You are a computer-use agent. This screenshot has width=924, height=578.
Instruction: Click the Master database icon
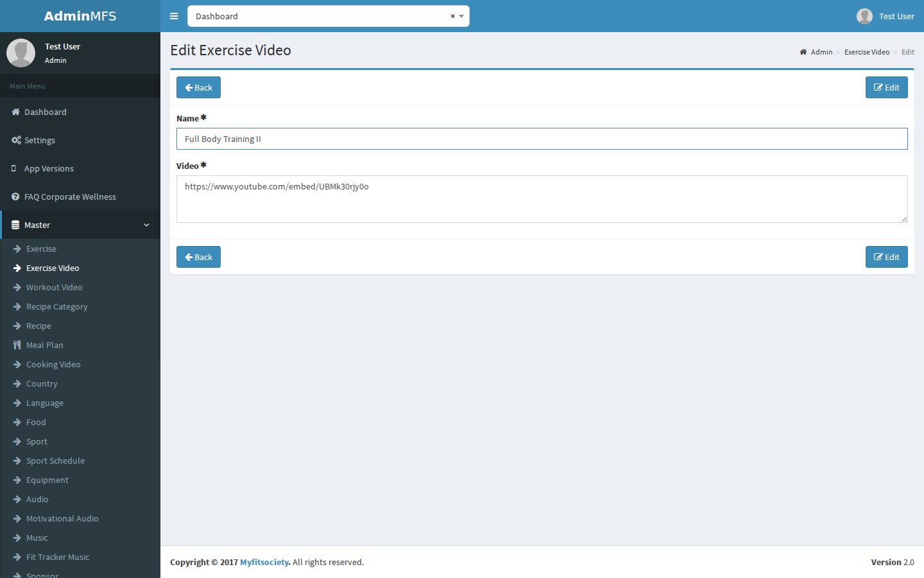(x=15, y=225)
